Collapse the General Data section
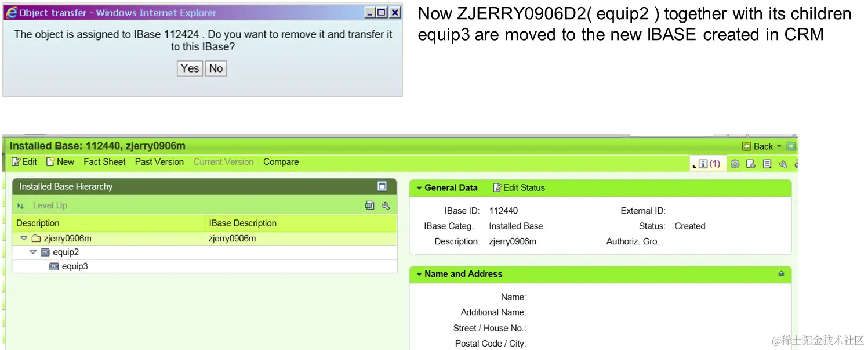This screenshot has width=868, height=350. click(419, 188)
